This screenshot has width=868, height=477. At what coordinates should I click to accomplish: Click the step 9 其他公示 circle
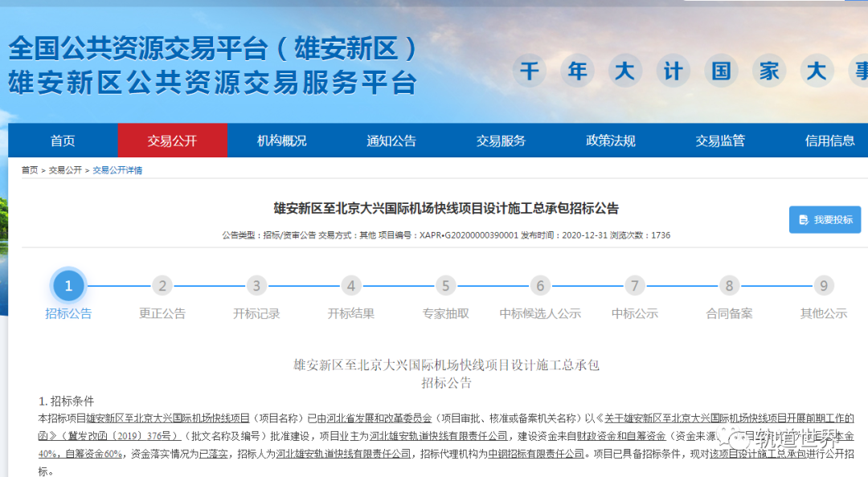822,285
